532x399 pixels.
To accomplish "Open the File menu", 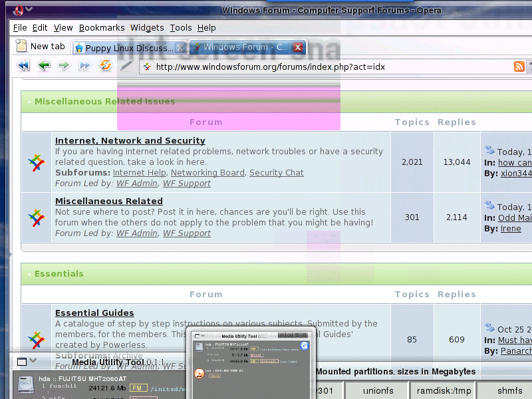I will (x=20, y=28).
